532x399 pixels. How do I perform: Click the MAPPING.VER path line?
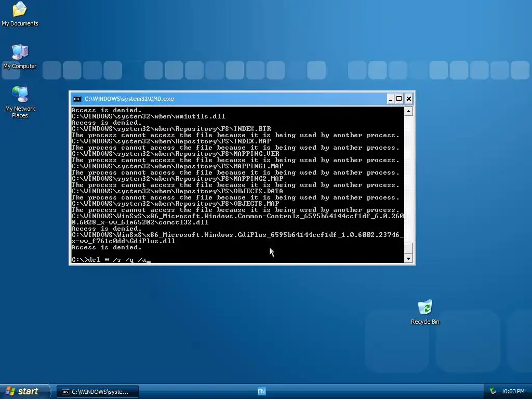pyautogui.click(x=176, y=154)
